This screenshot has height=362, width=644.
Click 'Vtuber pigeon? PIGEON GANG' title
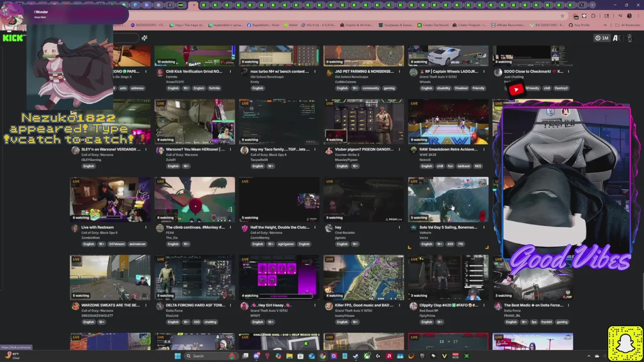coord(364,149)
